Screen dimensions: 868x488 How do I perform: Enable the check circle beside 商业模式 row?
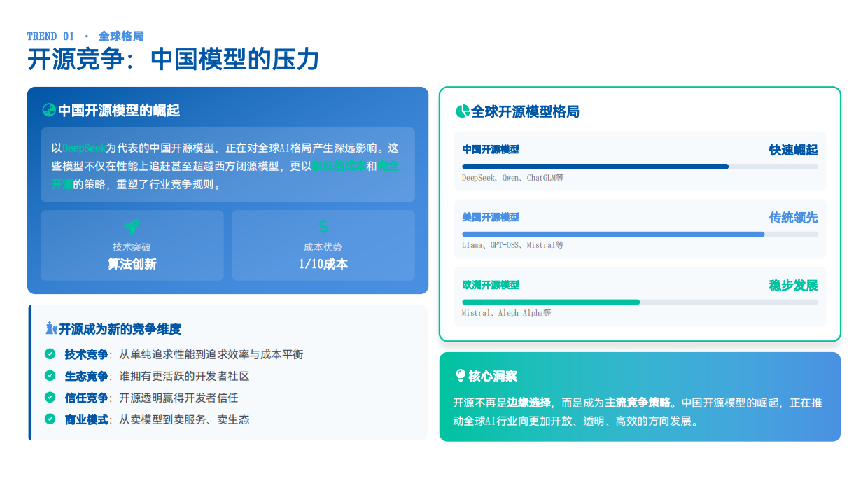[49, 420]
